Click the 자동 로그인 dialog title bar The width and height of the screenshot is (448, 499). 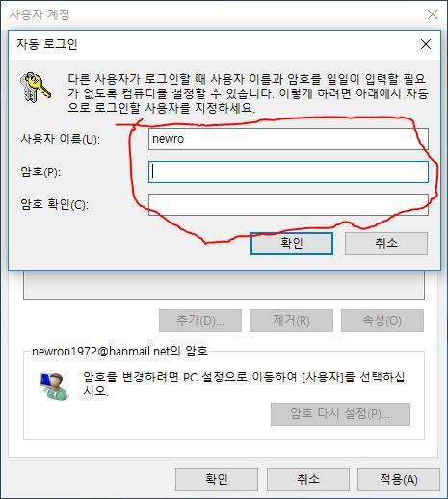(212, 44)
